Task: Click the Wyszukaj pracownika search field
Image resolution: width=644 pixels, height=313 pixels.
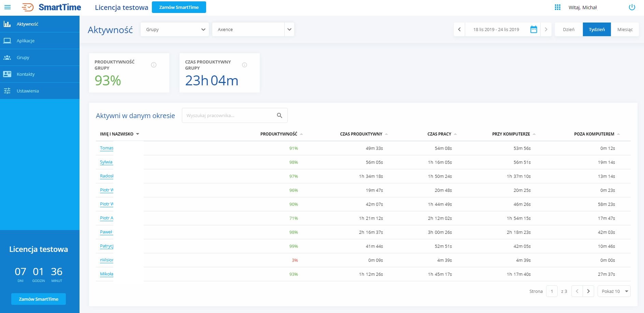Action: click(229, 115)
